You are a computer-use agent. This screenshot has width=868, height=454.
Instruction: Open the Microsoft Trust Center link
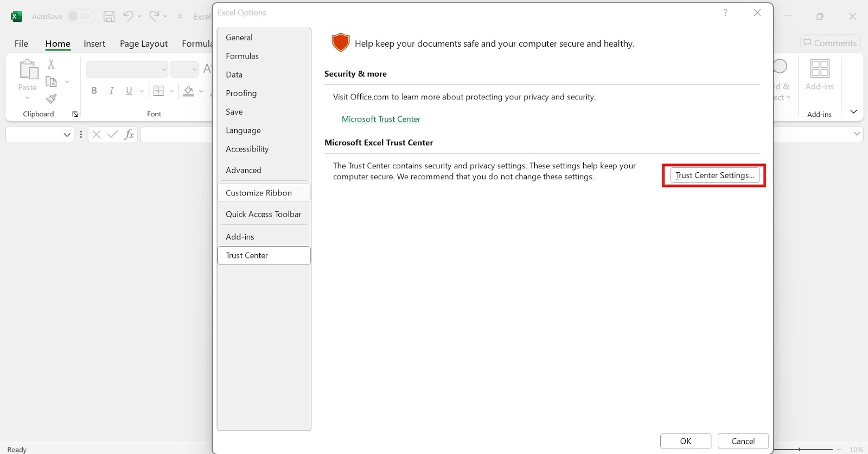click(381, 119)
